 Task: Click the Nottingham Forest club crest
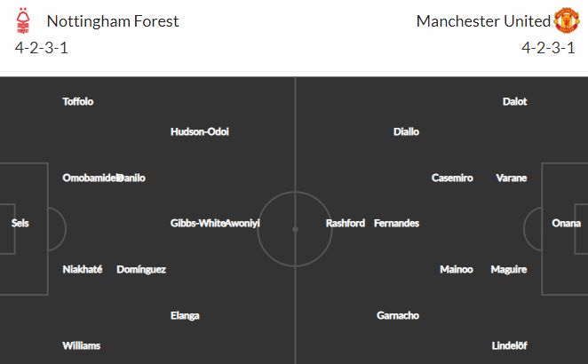(x=23, y=20)
